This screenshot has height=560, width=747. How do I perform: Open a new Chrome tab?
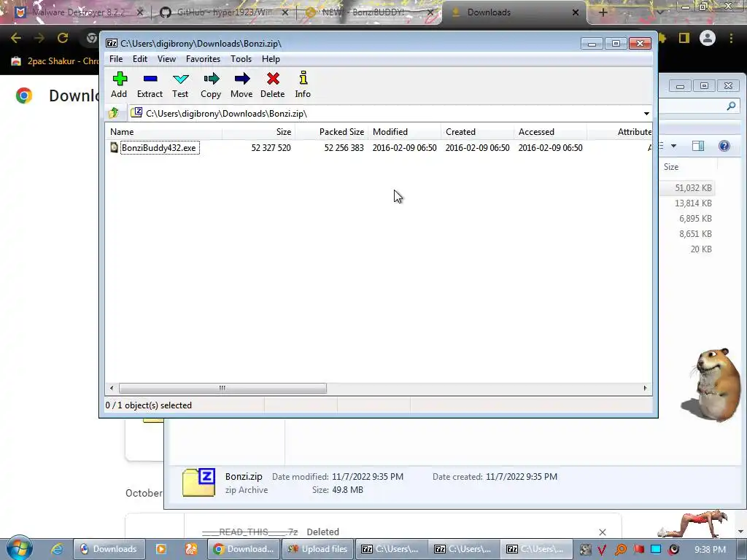(603, 12)
